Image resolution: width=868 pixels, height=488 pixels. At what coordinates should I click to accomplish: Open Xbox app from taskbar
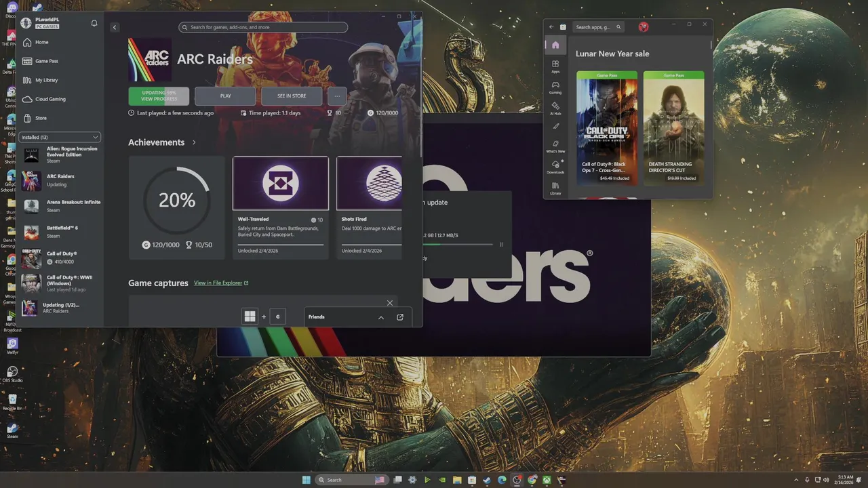click(547, 480)
